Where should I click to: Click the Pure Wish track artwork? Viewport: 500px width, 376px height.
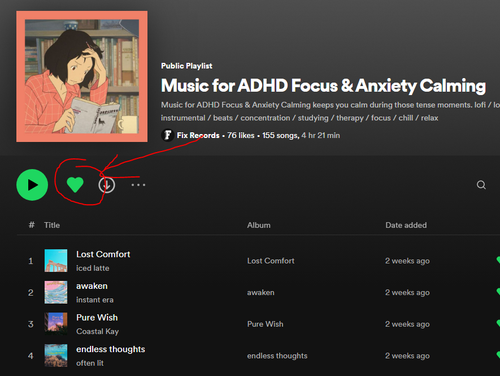click(x=56, y=324)
